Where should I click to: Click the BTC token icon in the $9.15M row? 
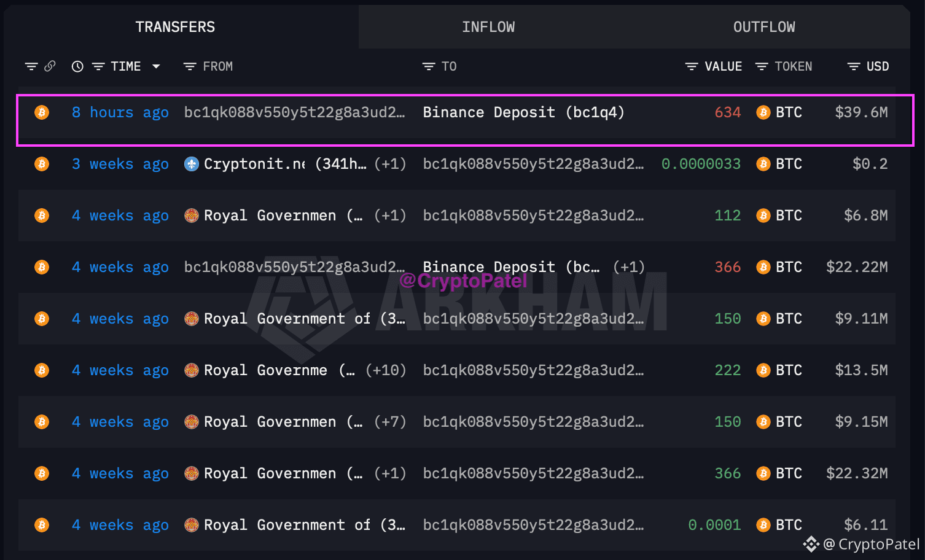[763, 422]
